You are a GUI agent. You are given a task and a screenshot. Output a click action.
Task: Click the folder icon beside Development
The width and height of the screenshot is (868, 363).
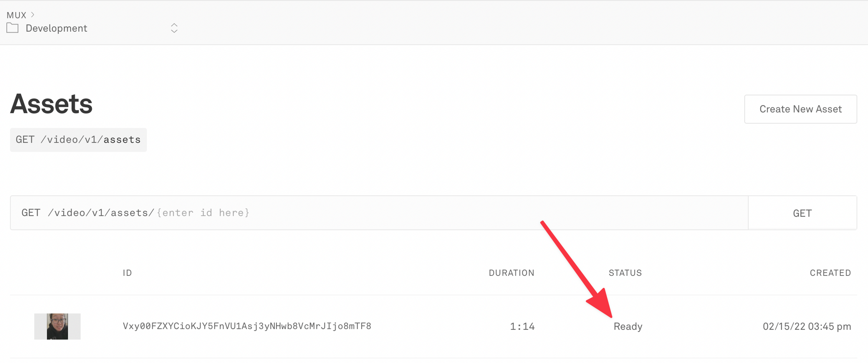(x=12, y=28)
